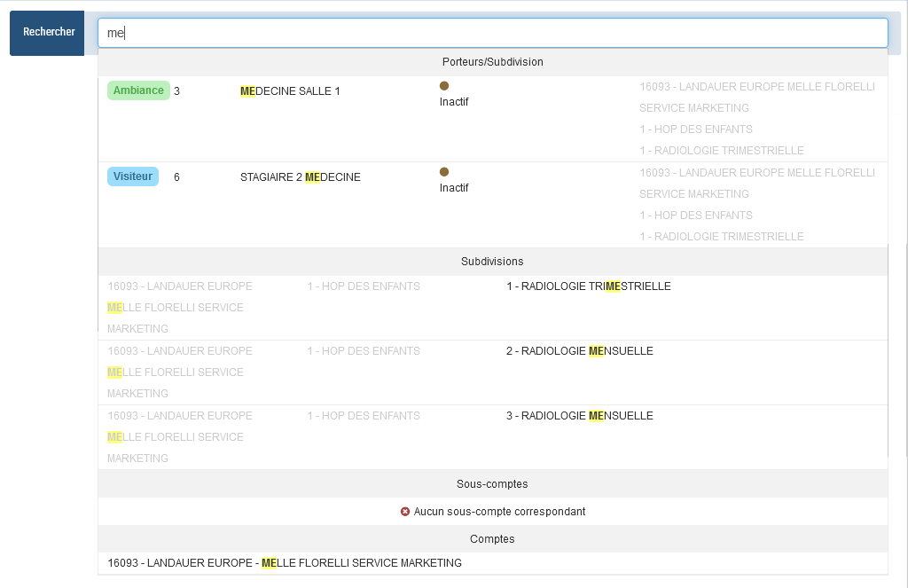Click 16093 - LANDAUER EUROPE MELLE FLORELLI in MEDECINE SALLE 1 row
Screen dimensions: 908x588
point(757,87)
